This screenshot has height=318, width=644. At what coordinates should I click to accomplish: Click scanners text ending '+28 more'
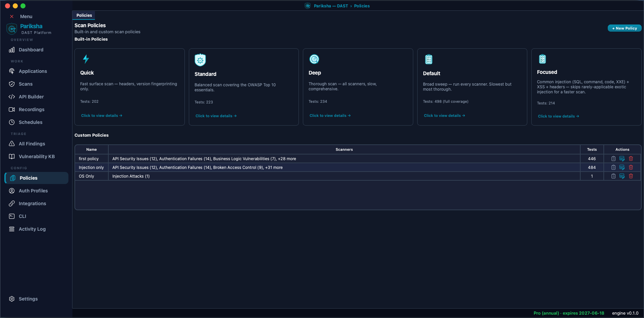pos(204,159)
